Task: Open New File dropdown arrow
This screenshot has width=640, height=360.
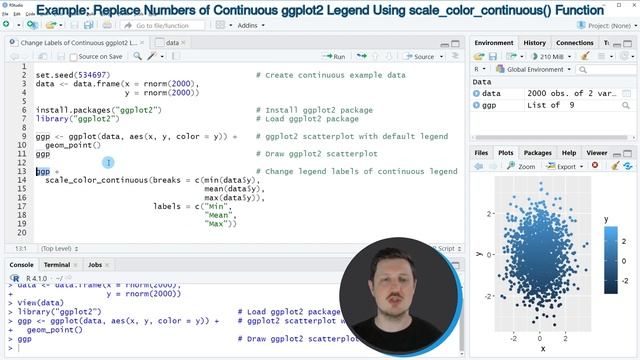Action: (18, 25)
